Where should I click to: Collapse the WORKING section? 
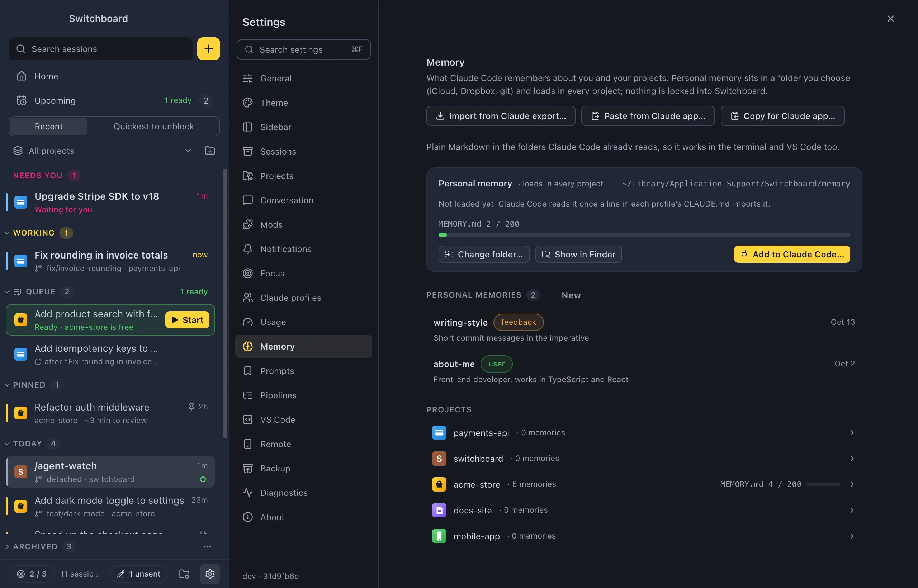(x=7, y=233)
